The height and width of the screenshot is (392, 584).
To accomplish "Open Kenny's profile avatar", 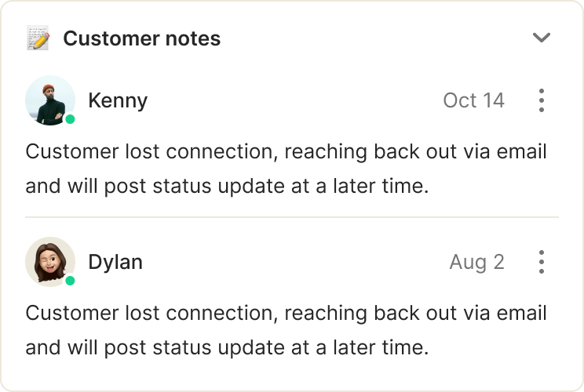I will [x=49, y=100].
